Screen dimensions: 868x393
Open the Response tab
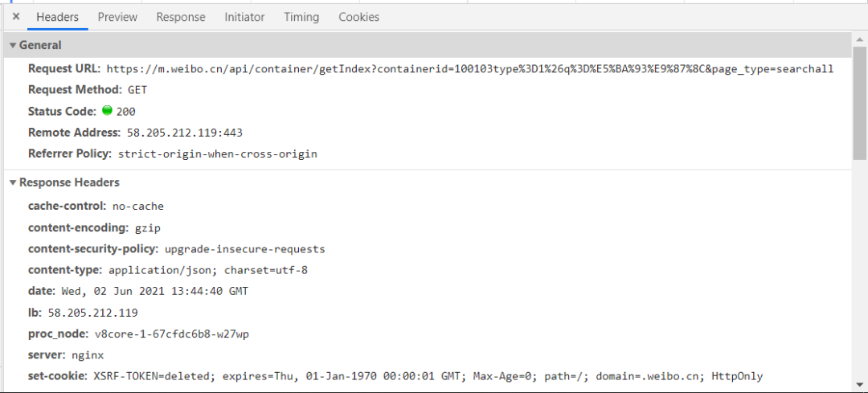click(x=181, y=17)
